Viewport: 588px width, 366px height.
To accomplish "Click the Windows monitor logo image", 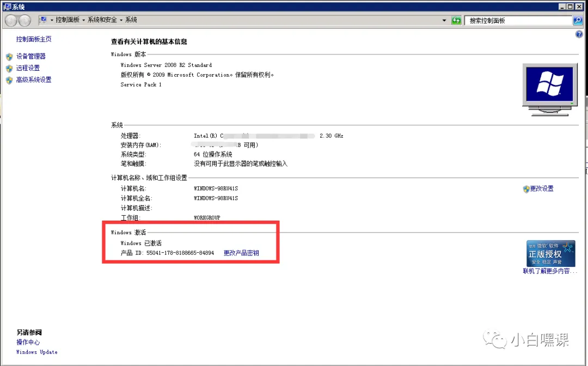I will (550, 87).
